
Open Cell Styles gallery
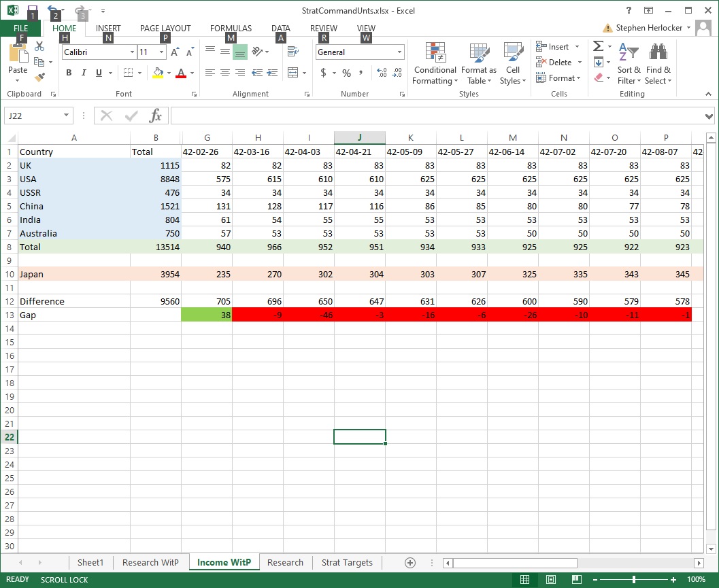click(x=513, y=63)
